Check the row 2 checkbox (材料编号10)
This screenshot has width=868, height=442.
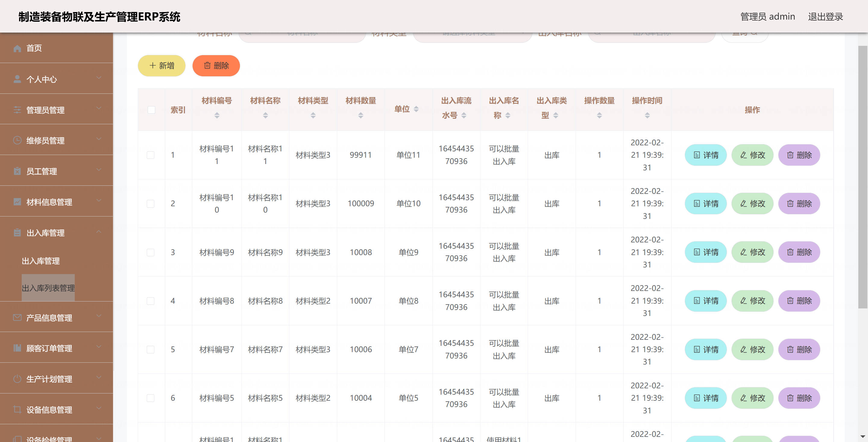151,204
